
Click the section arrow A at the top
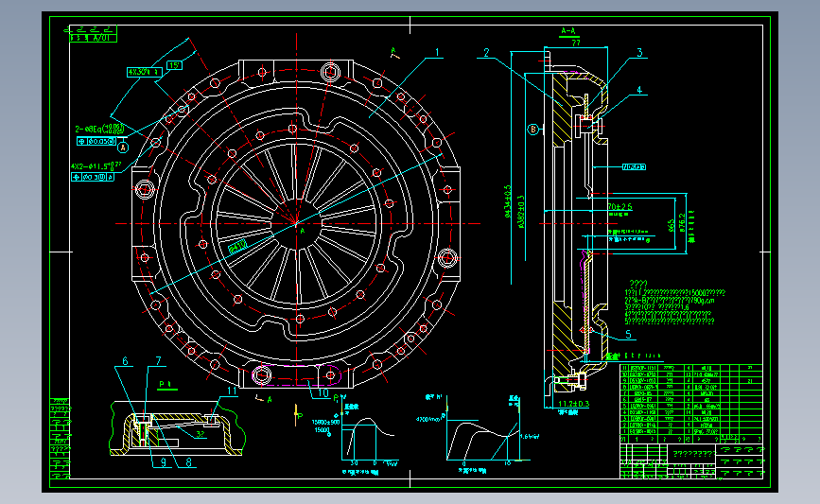394,52
